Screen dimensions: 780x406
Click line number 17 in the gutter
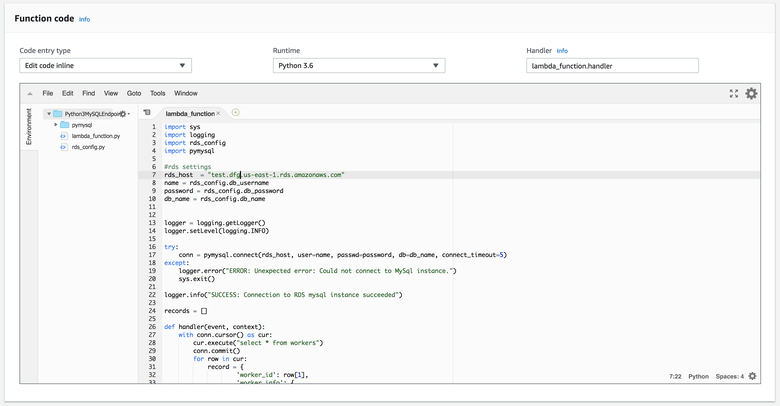[152, 255]
